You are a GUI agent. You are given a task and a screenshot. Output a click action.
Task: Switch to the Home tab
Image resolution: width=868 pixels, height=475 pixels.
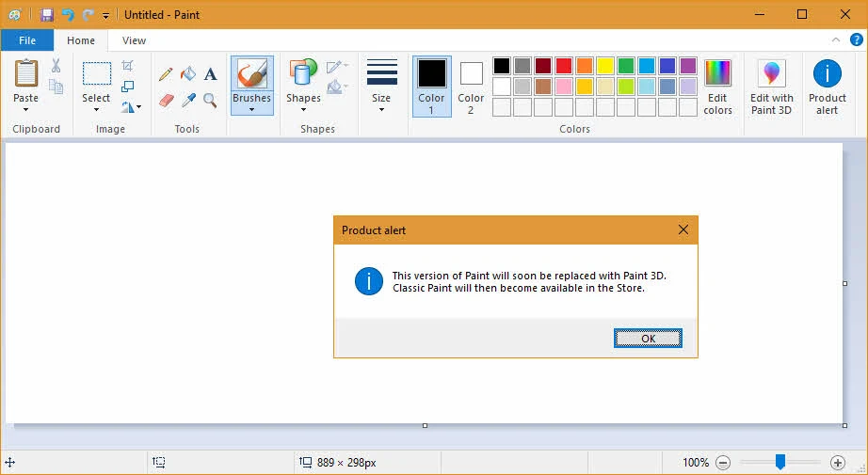[x=81, y=40]
